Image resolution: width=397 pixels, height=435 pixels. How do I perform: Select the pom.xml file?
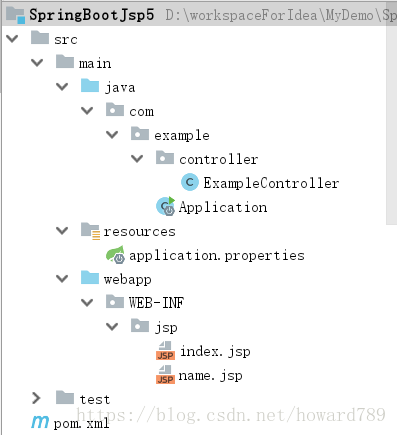click(82, 424)
